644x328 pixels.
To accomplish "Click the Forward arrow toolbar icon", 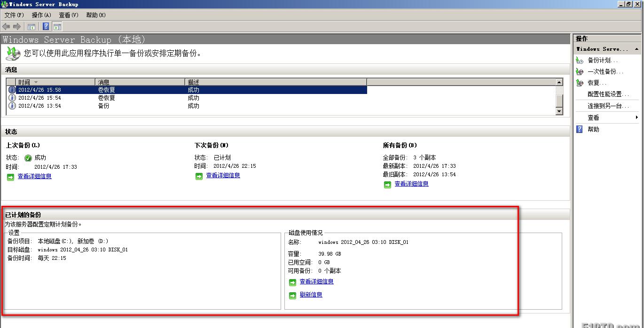I will click(17, 26).
